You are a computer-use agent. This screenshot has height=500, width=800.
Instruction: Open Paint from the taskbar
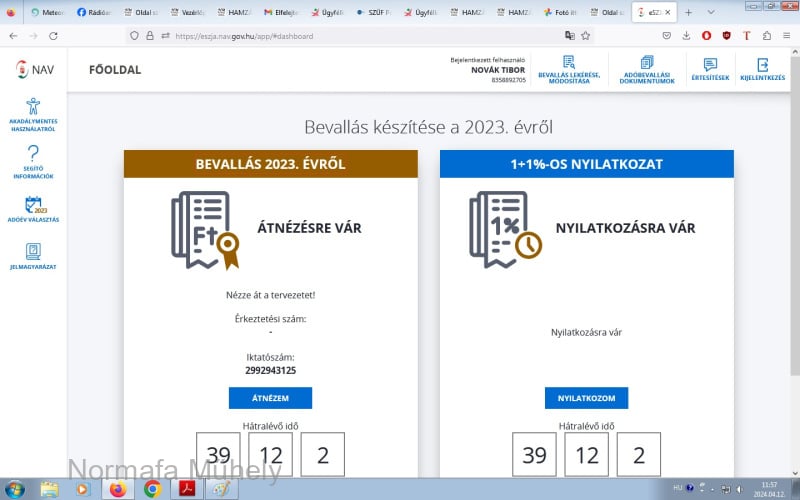222,489
